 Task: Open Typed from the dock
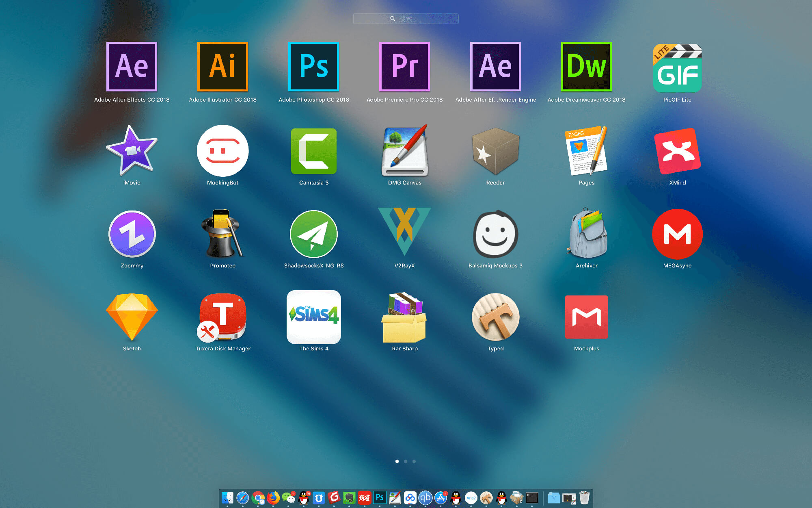point(486,497)
